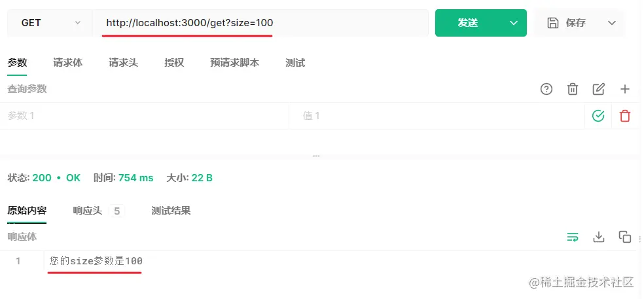This screenshot has width=644, height=299.
Task: Open the 测试结果 tab
Action: (171, 211)
